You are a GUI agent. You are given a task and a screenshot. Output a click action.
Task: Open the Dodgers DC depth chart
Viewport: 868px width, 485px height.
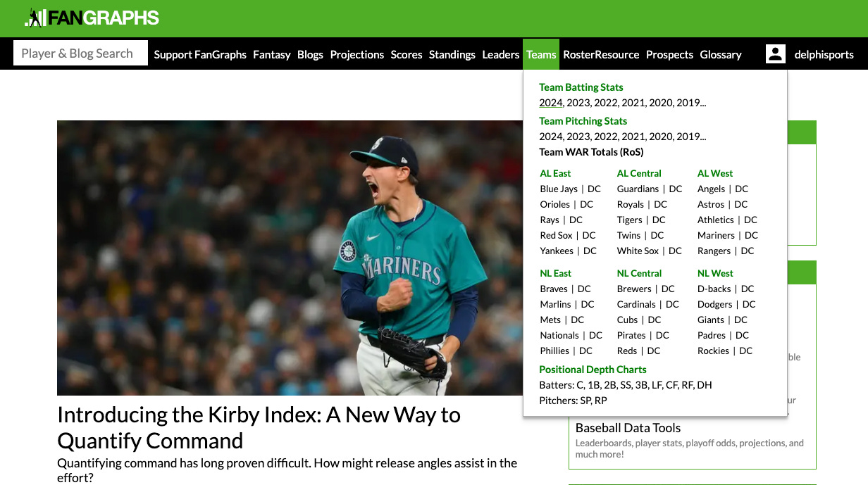(x=748, y=304)
